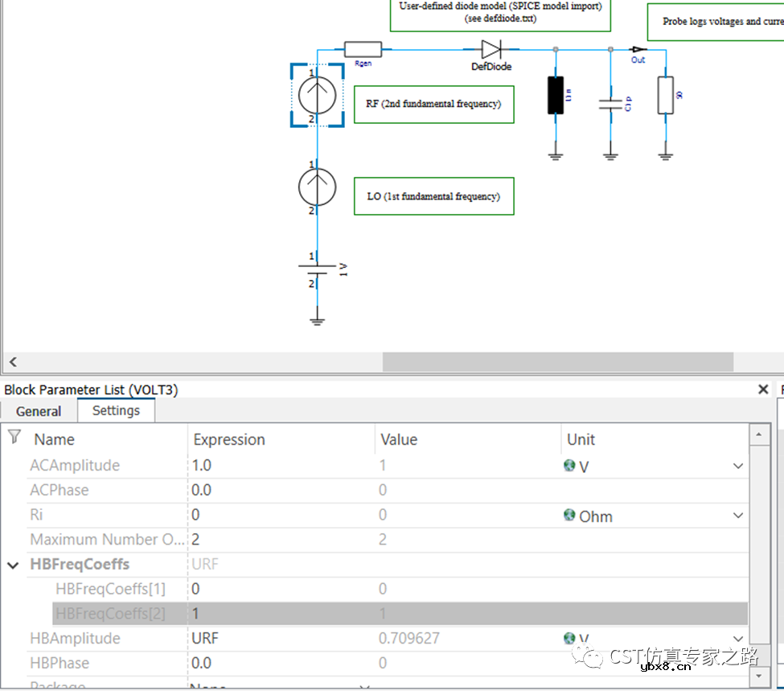Click the Out probe arrow

pos(638,49)
